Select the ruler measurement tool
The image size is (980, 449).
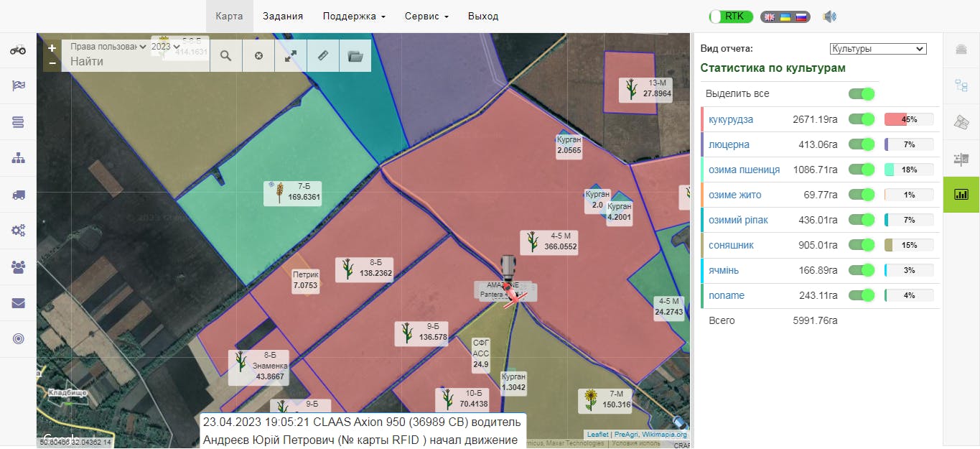pos(323,55)
